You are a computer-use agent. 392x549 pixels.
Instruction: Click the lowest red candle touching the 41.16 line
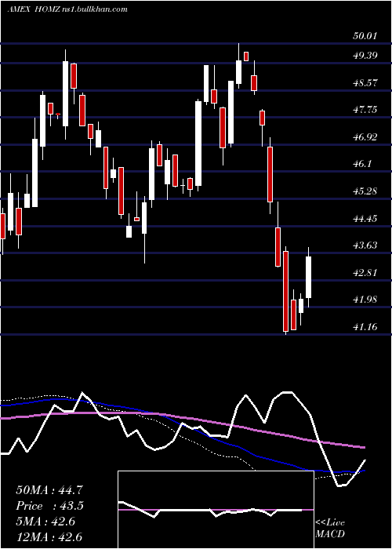(286, 291)
